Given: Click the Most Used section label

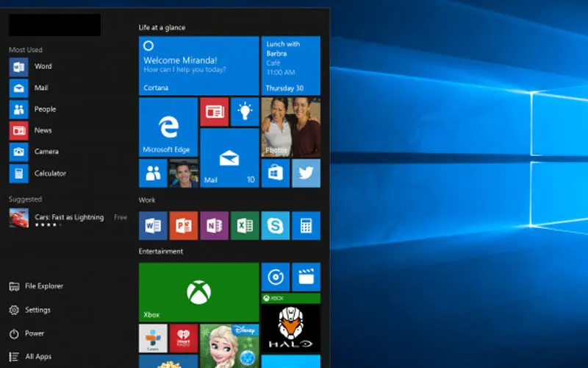Looking at the screenshot, I should point(26,49).
